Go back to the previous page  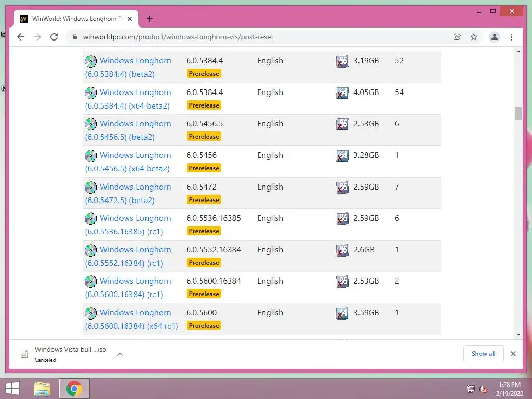[21, 37]
